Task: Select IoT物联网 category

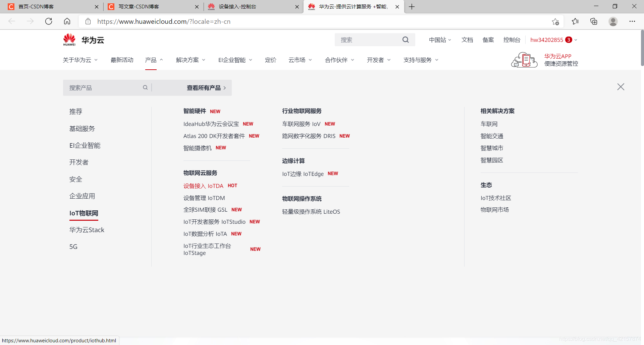Action: (x=84, y=213)
